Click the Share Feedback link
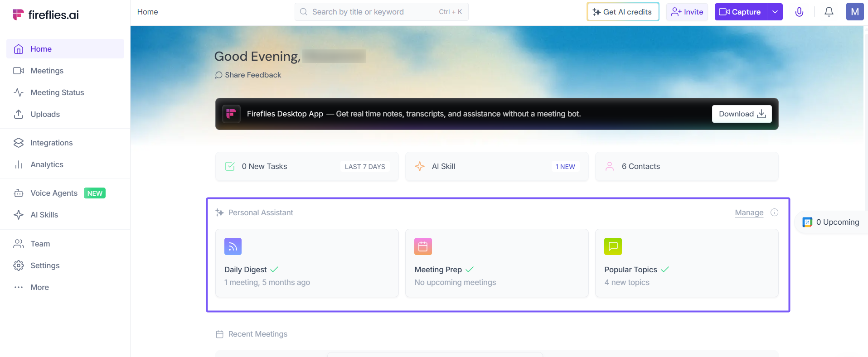Image resolution: width=868 pixels, height=357 pixels. (x=248, y=75)
